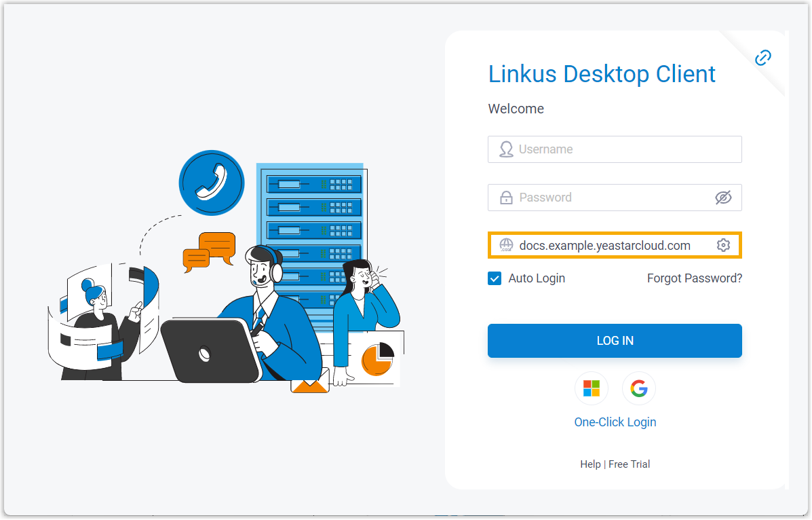Image resolution: width=812 pixels, height=520 pixels.
Task: Focus the Password input field
Action: 611,198
